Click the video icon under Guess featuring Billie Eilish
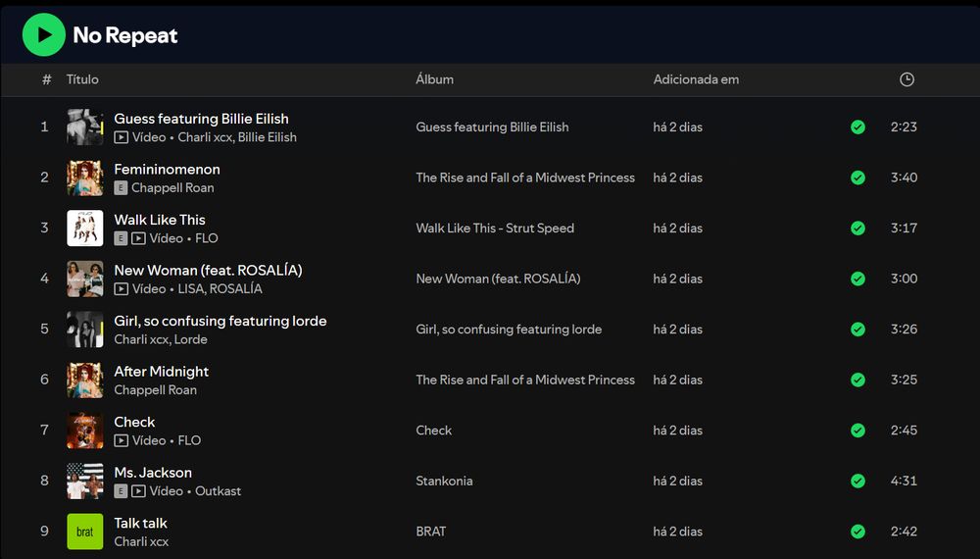This screenshot has width=980, height=559. (x=122, y=137)
